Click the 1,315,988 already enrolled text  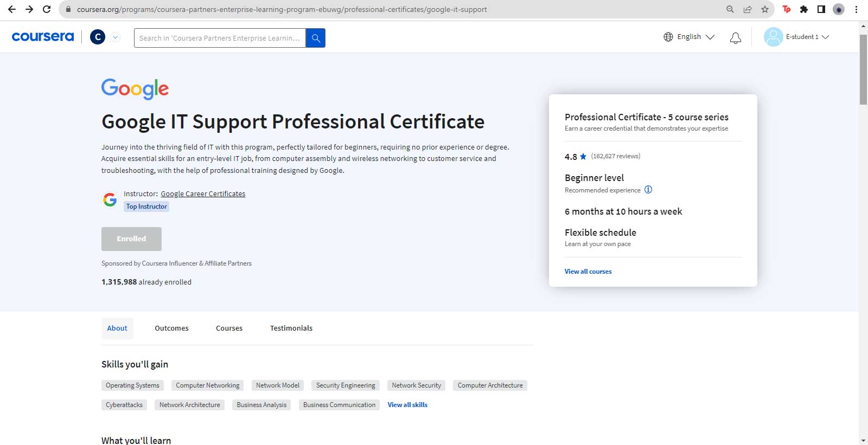coord(146,282)
